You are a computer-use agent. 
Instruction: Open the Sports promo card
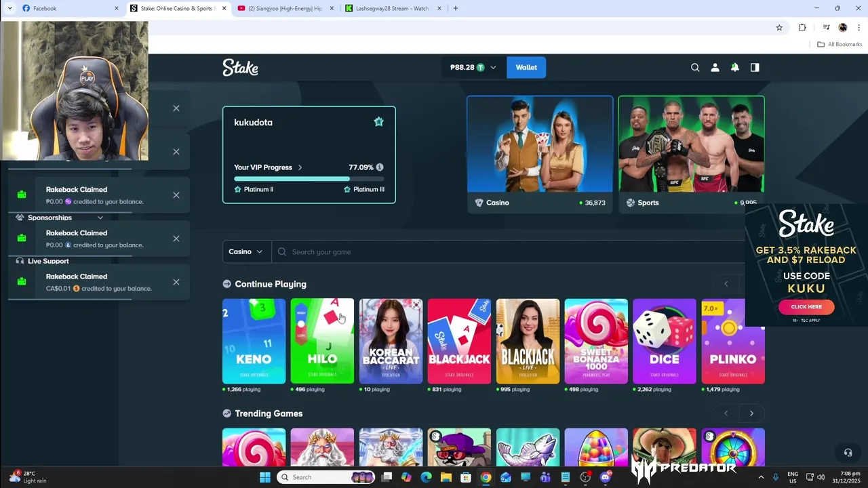pos(691,155)
